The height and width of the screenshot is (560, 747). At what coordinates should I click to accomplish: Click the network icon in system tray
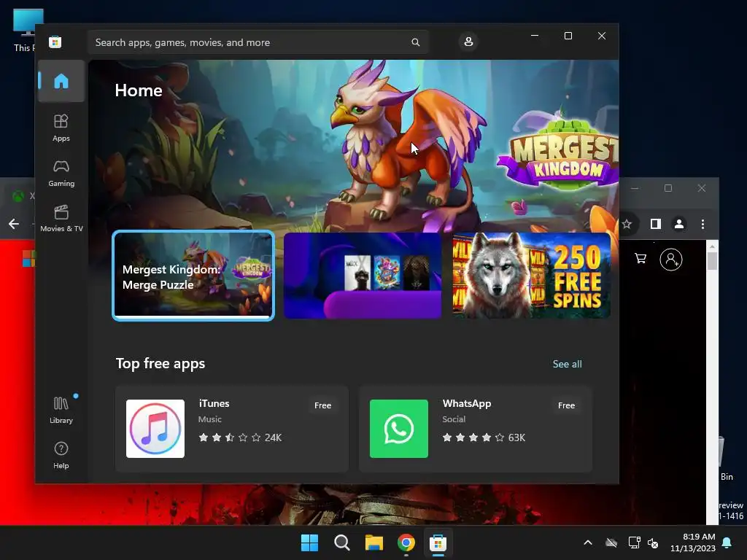pos(634,542)
